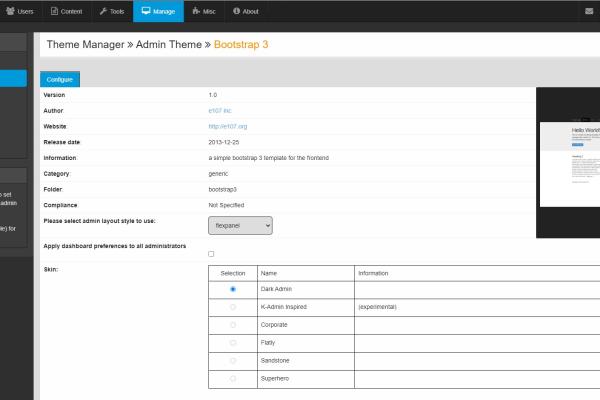Click the envelope messages icon
600x400 pixels.
coord(589,11)
